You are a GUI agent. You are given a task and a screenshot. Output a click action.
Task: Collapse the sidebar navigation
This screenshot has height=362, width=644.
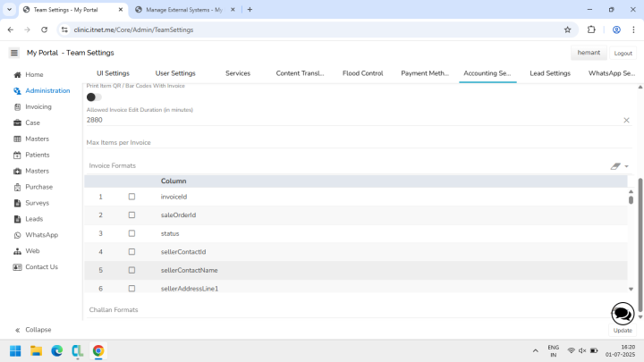point(33,330)
